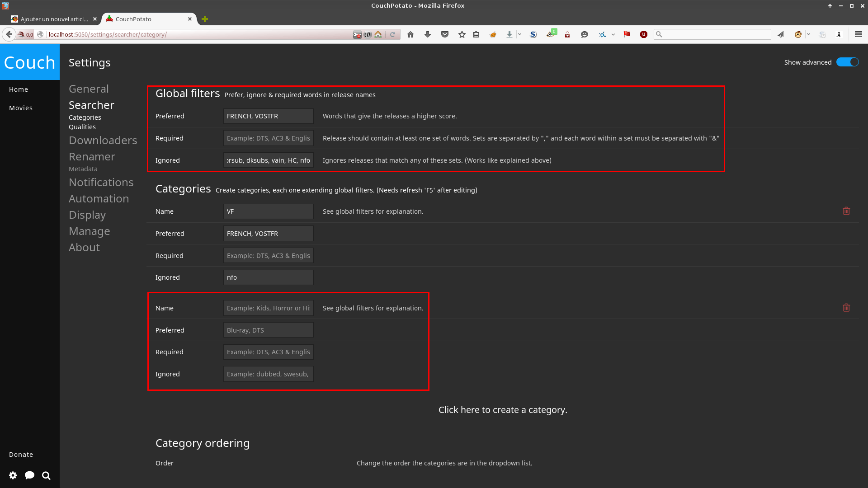The image size is (868, 488).
Task: Open the Pocket shield icon
Action: [x=445, y=34]
